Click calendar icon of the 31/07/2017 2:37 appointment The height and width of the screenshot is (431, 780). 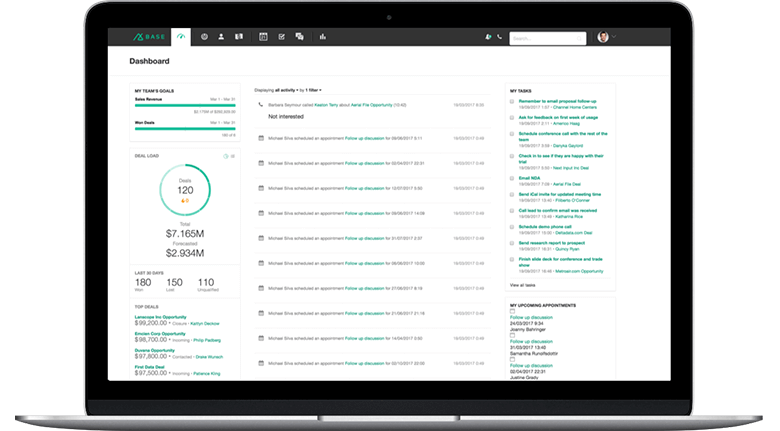click(261, 238)
